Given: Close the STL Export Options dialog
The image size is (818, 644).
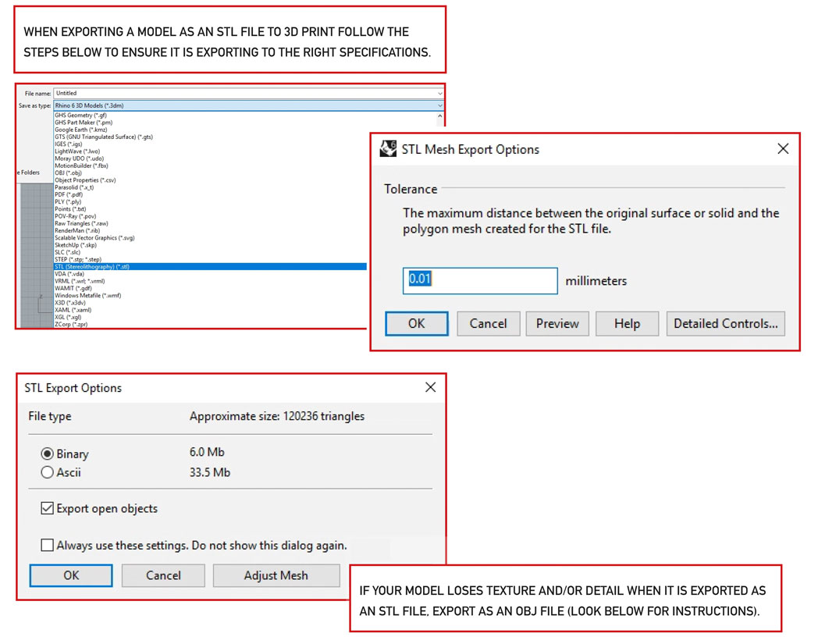Looking at the screenshot, I should (430, 387).
